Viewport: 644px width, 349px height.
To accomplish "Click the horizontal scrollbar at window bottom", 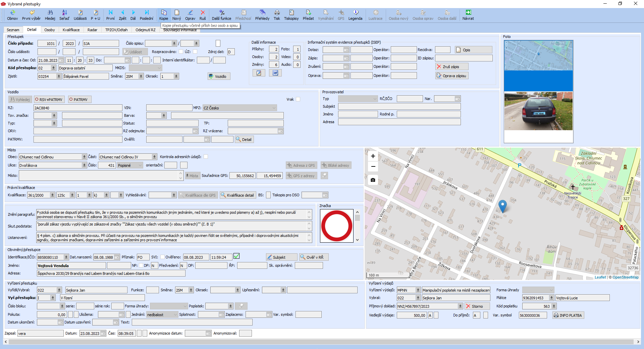I will click(x=322, y=342).
